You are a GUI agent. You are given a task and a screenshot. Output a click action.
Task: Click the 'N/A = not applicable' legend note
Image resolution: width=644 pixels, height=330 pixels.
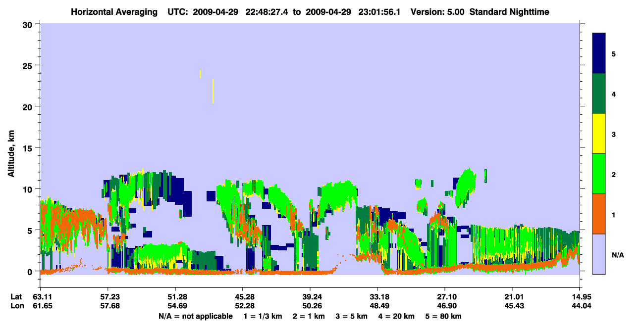(x=195, y=316)
